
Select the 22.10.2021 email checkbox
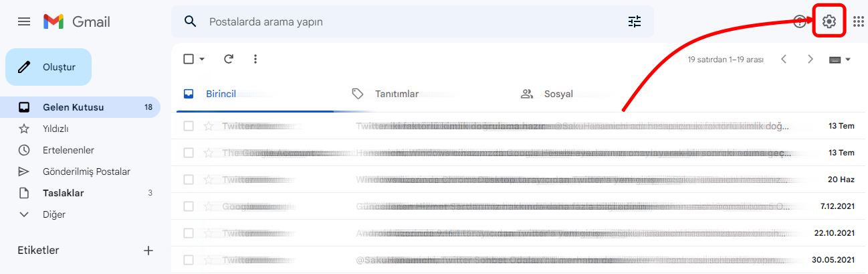[x=189, y=233]
